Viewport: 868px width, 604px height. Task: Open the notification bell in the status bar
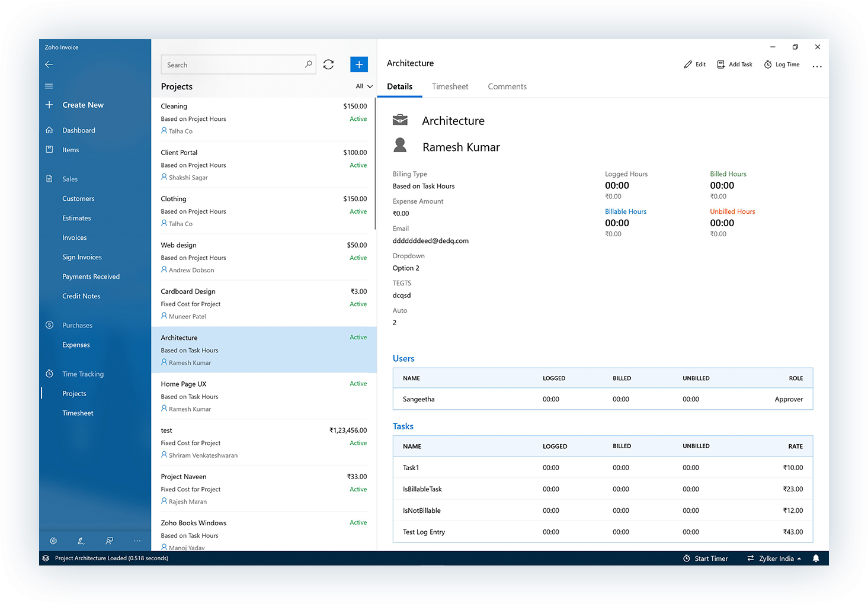(x=816, y=558)
